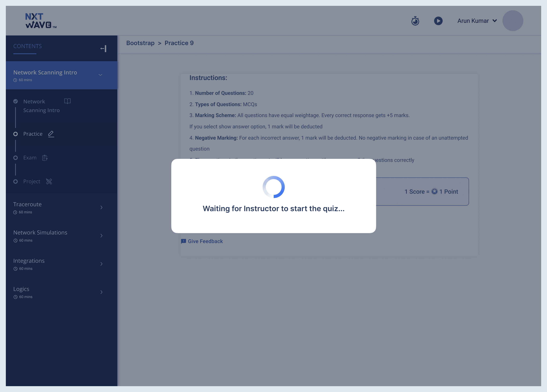
Task: Click the Bootstrap breadcrumb link
Action: click(x=140, y=43)
